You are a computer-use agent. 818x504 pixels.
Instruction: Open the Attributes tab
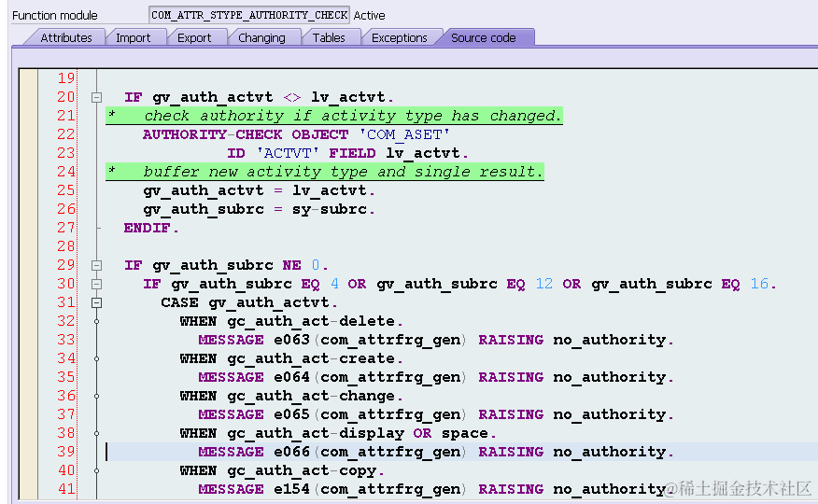click(65, 37)
